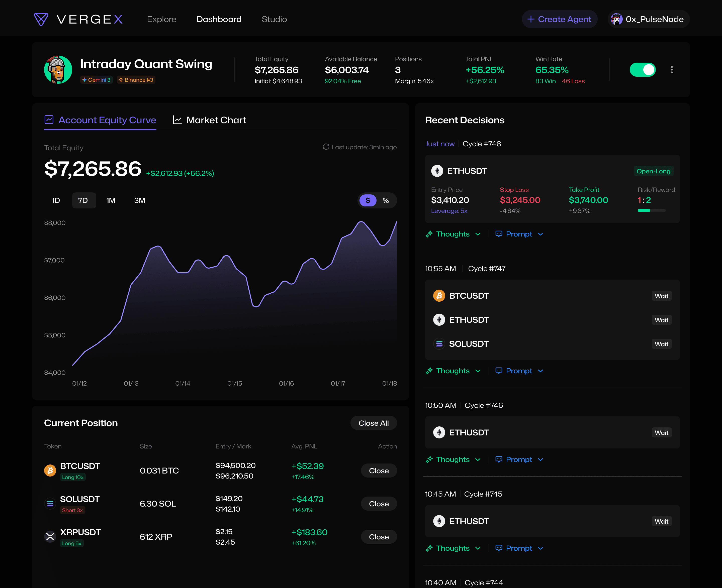Viewport: 722px width, 588px height.
Task: Click the VergeX logo icon
Action: (x=41, y=19)
